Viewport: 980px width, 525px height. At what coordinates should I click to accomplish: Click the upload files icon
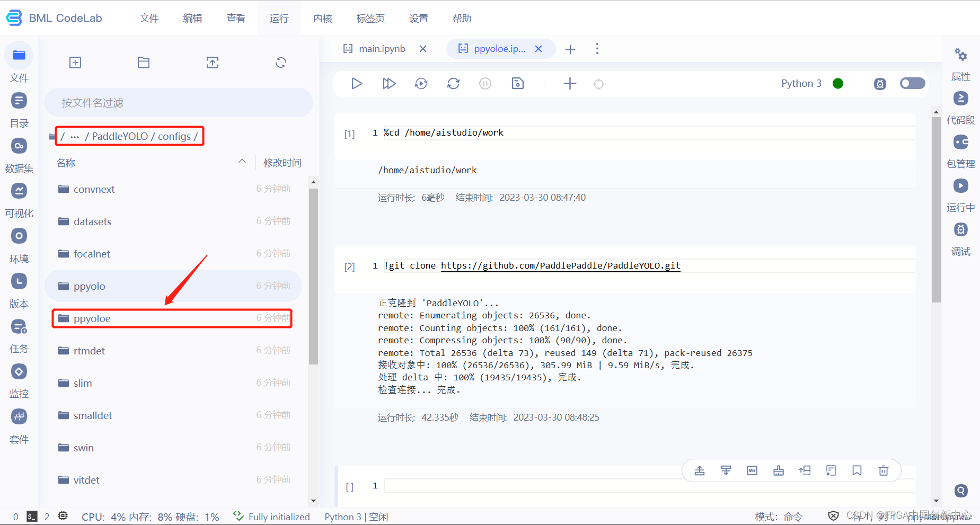click(x=213, y=63)
